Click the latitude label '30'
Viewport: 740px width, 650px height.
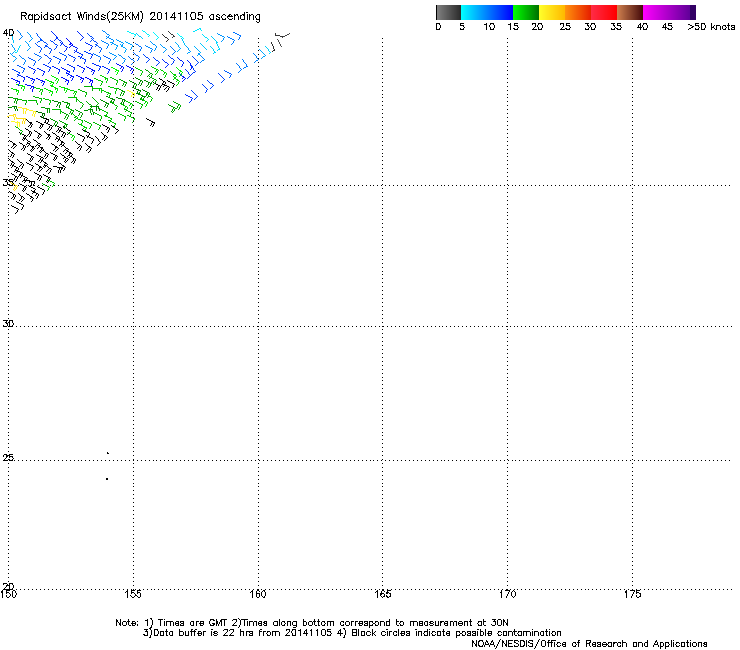8,324
